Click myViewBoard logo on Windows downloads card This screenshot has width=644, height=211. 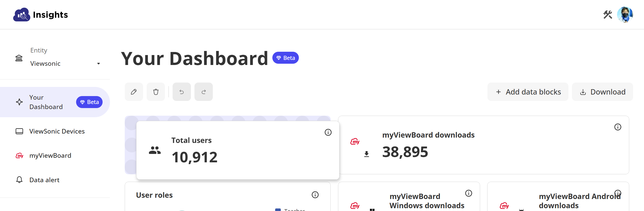pos(355,205)
